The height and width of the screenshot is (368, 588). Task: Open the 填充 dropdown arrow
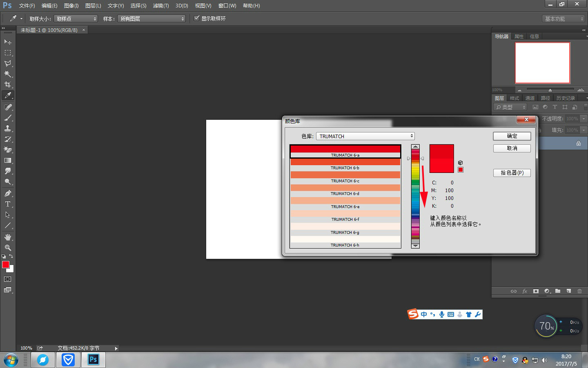(584, 130)
